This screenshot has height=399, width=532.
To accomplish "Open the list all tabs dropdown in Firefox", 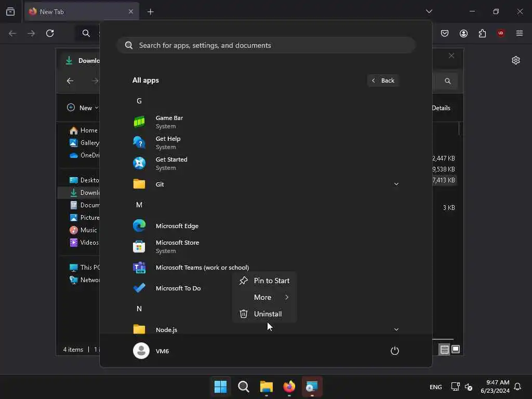I will [x=429, y=11].
